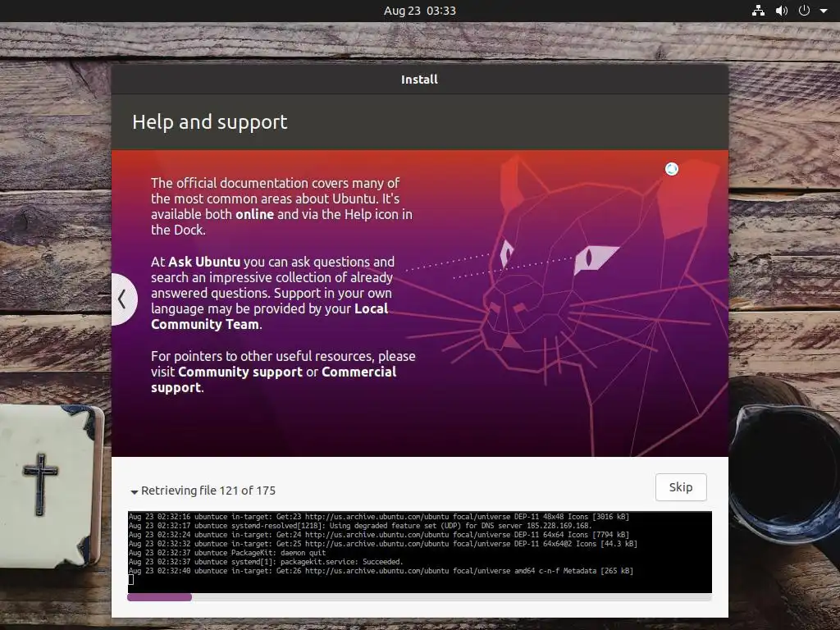Click the log line Get:23 DEP-11 48x48 Icons
840x630 pixels.
pos(379,517)
